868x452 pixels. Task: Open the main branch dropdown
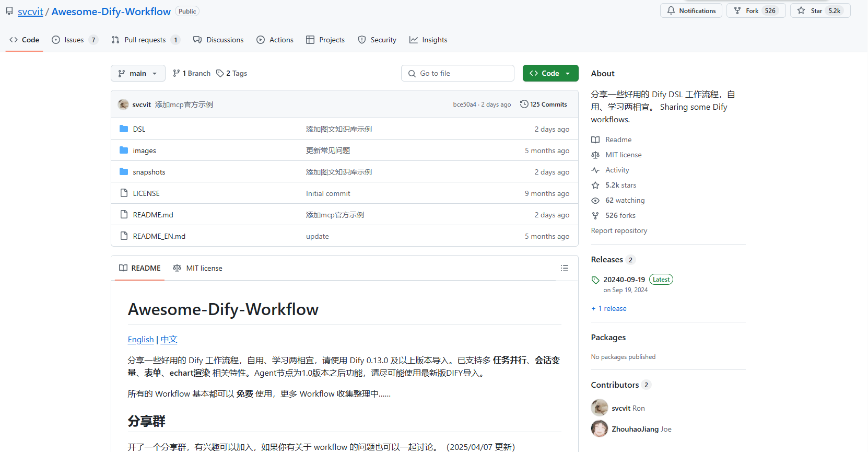[x=138, y=73]
